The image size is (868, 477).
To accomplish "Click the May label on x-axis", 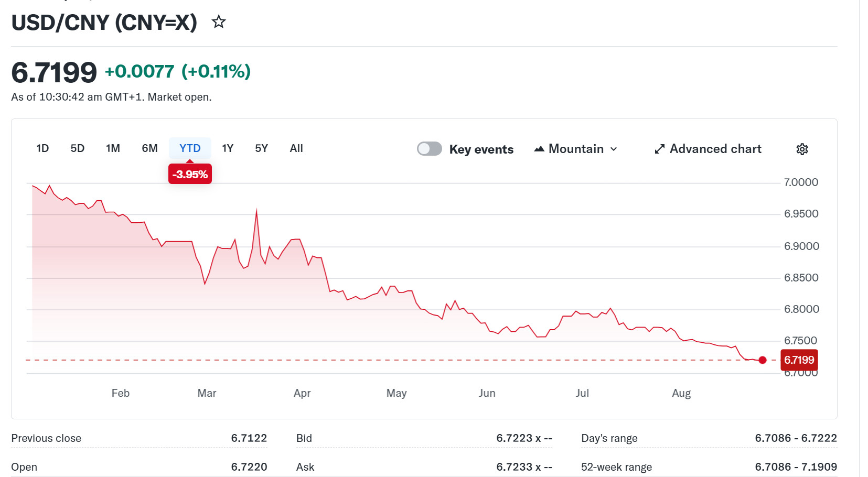I will click(397, 393).
